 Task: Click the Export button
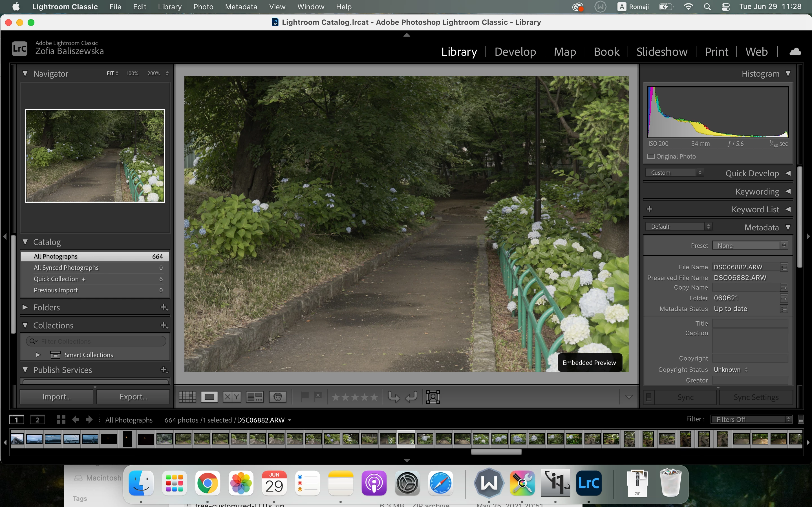click(133, 397)
